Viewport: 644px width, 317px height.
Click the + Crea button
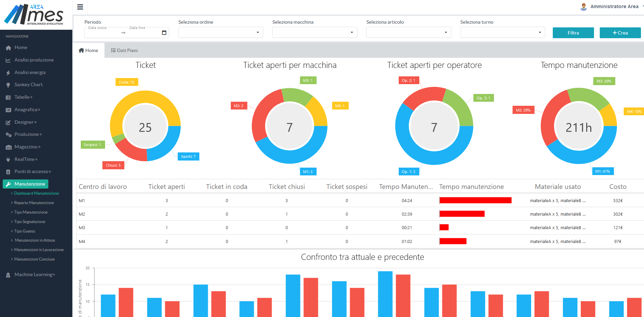[620, 33]
